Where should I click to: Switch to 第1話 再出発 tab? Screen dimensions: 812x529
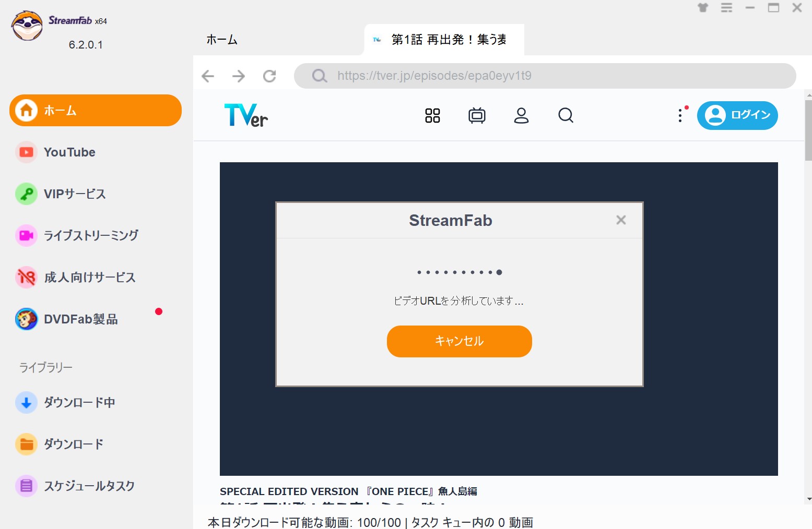[x=444, y=40]
